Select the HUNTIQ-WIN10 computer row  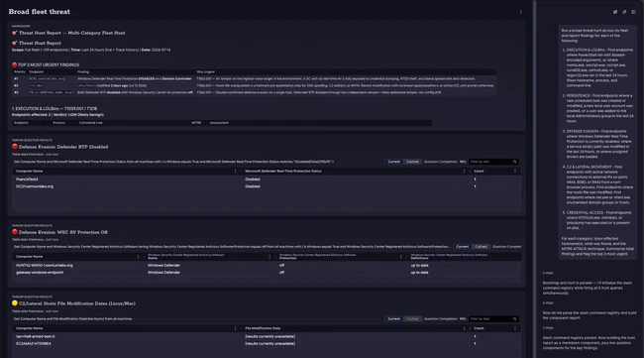tap(267, 266)
